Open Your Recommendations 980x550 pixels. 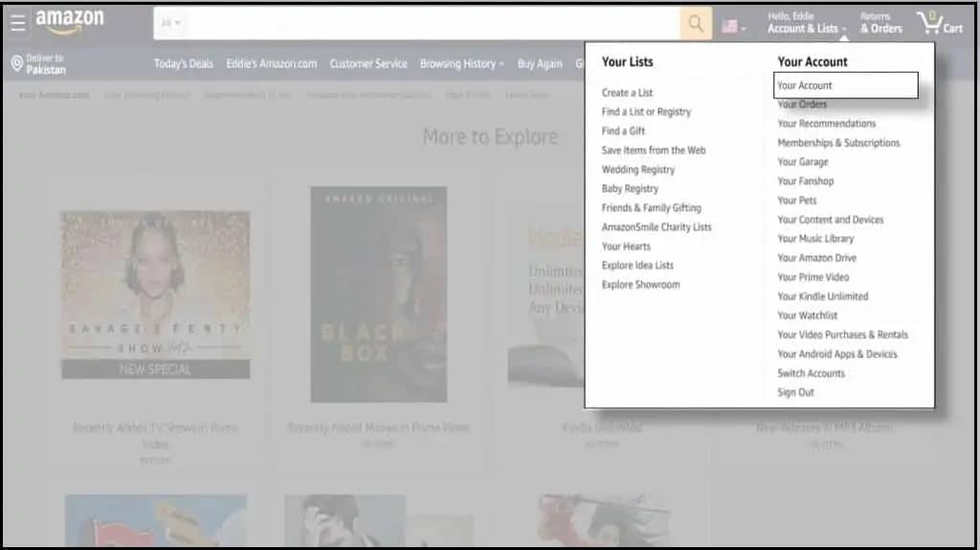[x=826, y=123]
